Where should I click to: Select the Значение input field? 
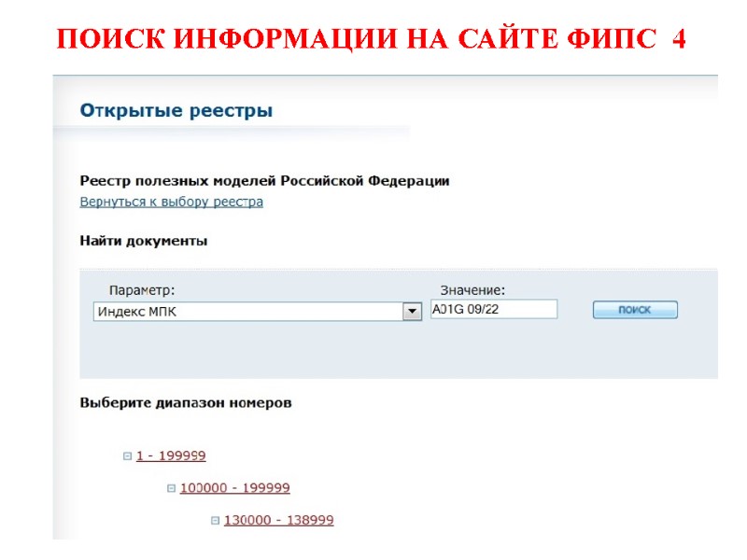click(x=492, y=308)
